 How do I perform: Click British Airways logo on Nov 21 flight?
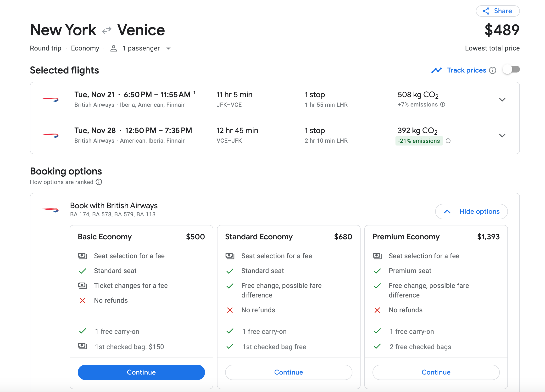click(x=50, y=100)
